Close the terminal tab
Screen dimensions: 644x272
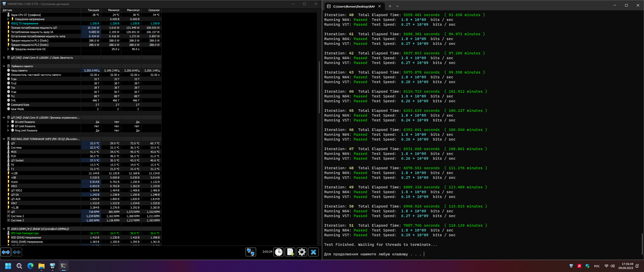pyautogui.click(x=379, y=6)
